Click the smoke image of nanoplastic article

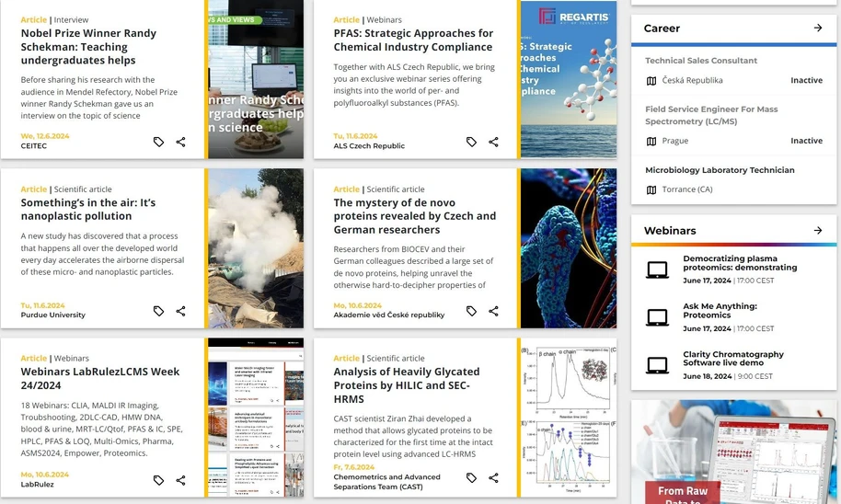point(256,248)
